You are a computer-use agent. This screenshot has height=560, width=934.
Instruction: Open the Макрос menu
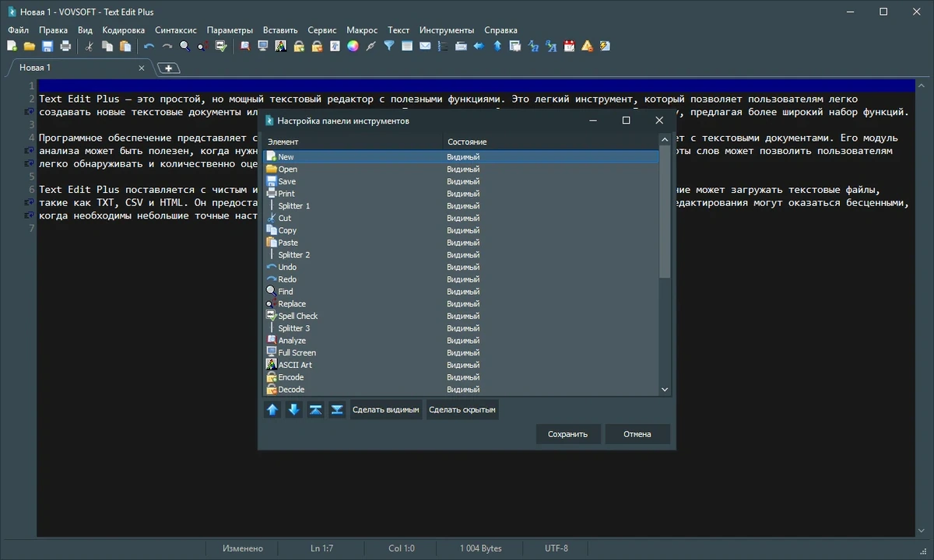coord(362,30)
